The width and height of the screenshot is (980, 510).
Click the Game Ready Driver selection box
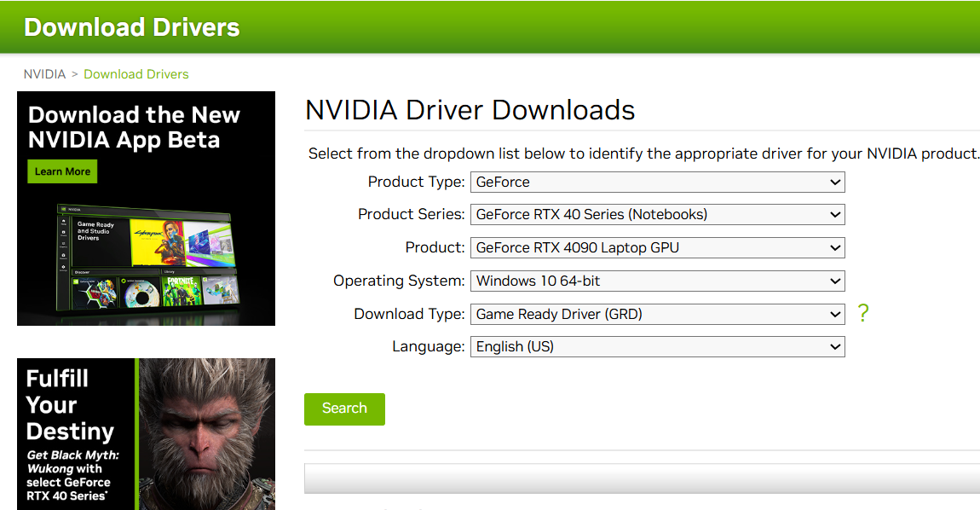(x=657, y=314)
